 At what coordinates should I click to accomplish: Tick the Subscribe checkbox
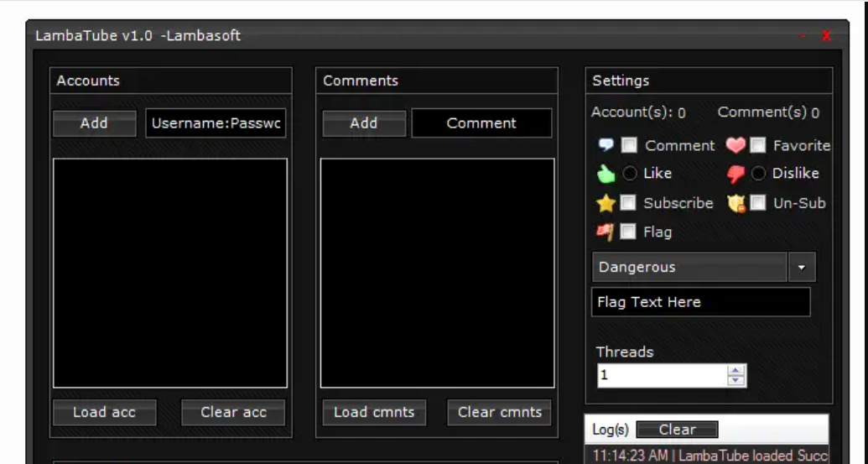628,203
